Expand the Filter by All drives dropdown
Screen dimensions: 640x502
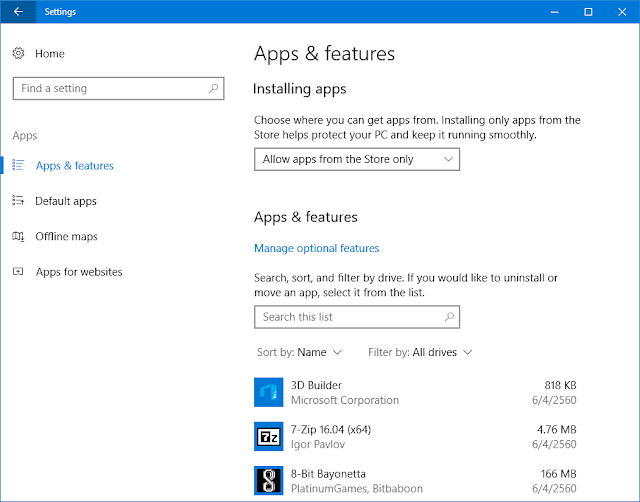[x=420, y=352]
